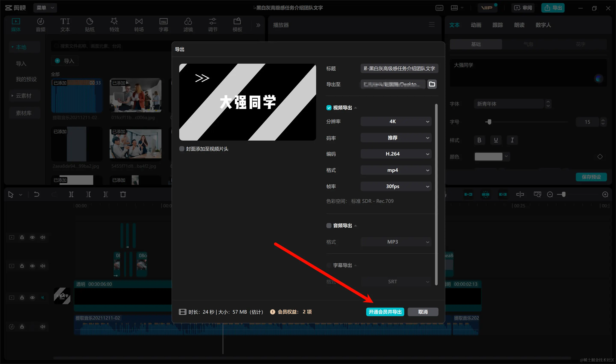Check 封面添加至视频片头 option
The width and height of the screenshot is (616, 364).
coord(182,149)
